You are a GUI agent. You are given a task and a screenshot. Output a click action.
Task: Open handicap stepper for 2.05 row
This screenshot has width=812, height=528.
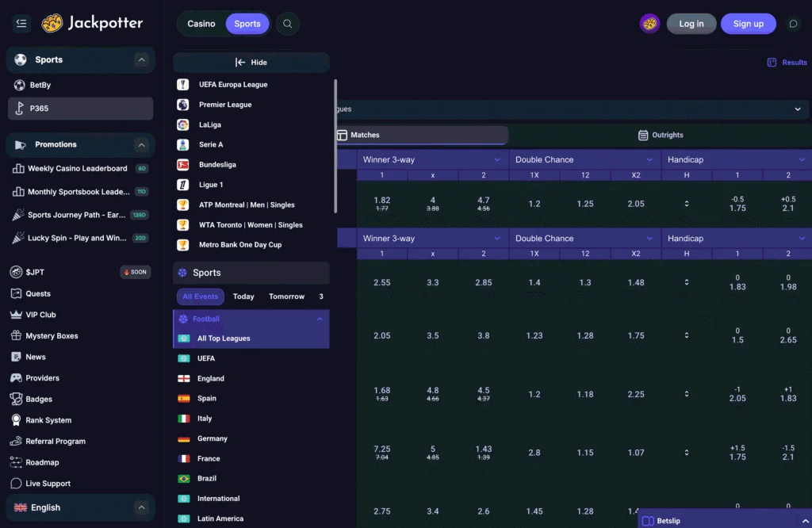pyautogui.click(x=686, y=335)
